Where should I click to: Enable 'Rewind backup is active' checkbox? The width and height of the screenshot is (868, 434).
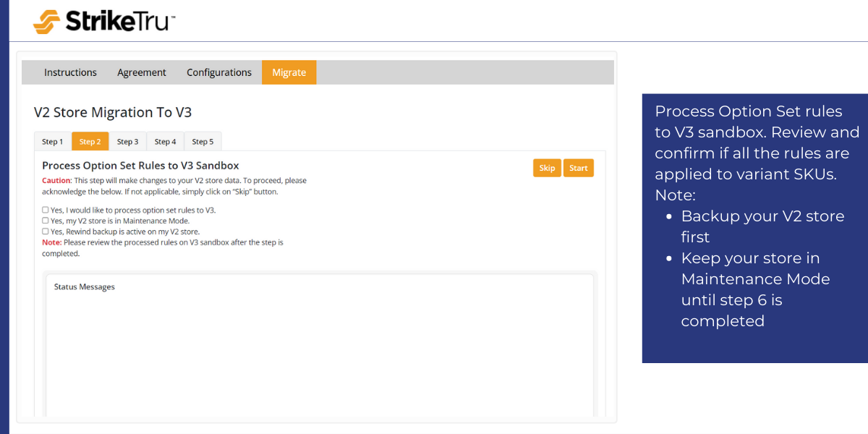pos(46,231)
